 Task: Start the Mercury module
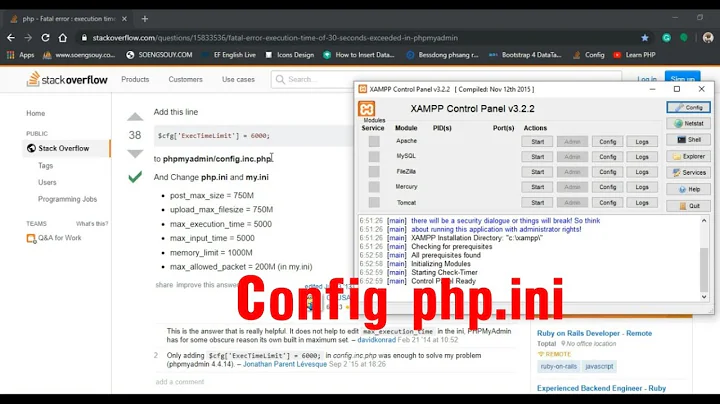click(537, 187)
